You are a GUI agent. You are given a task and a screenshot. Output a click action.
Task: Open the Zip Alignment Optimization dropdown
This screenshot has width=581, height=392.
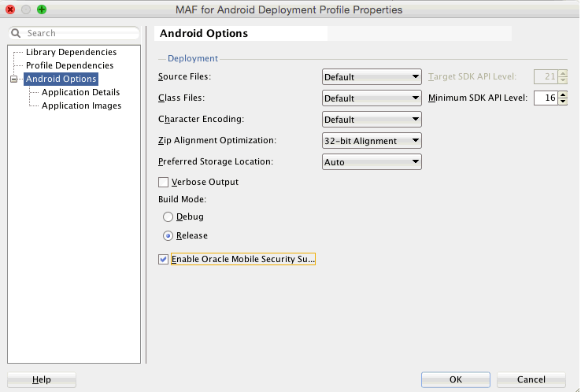[372, 141]
